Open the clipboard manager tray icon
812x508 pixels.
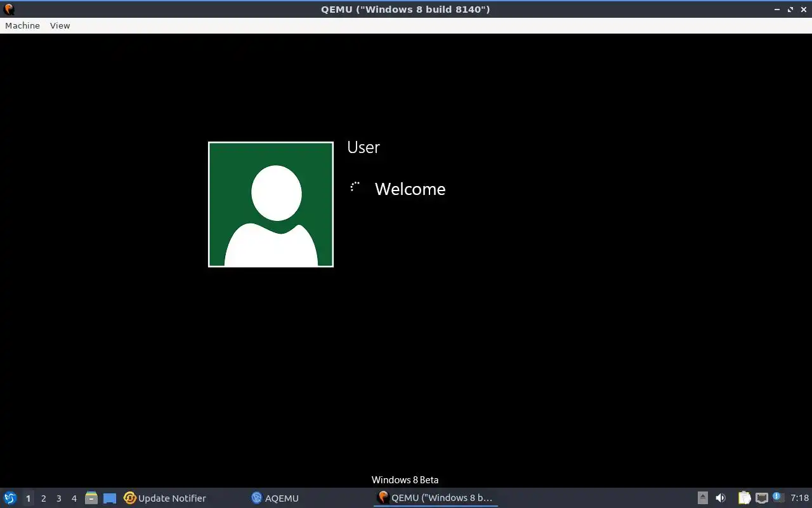[x=744, y=498]
